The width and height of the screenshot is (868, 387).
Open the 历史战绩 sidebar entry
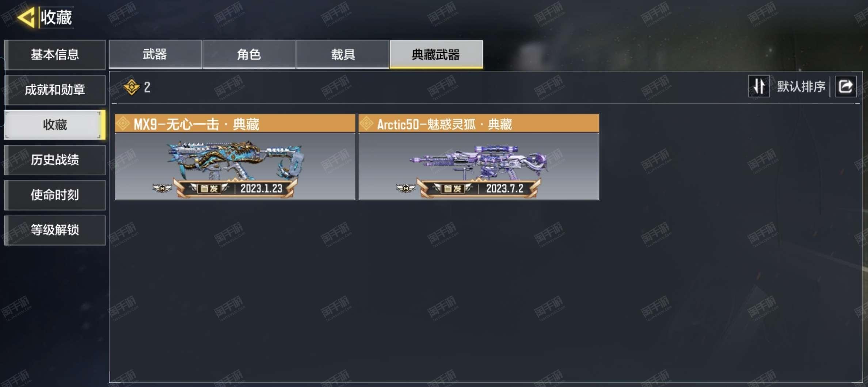(x=55, y=160)
